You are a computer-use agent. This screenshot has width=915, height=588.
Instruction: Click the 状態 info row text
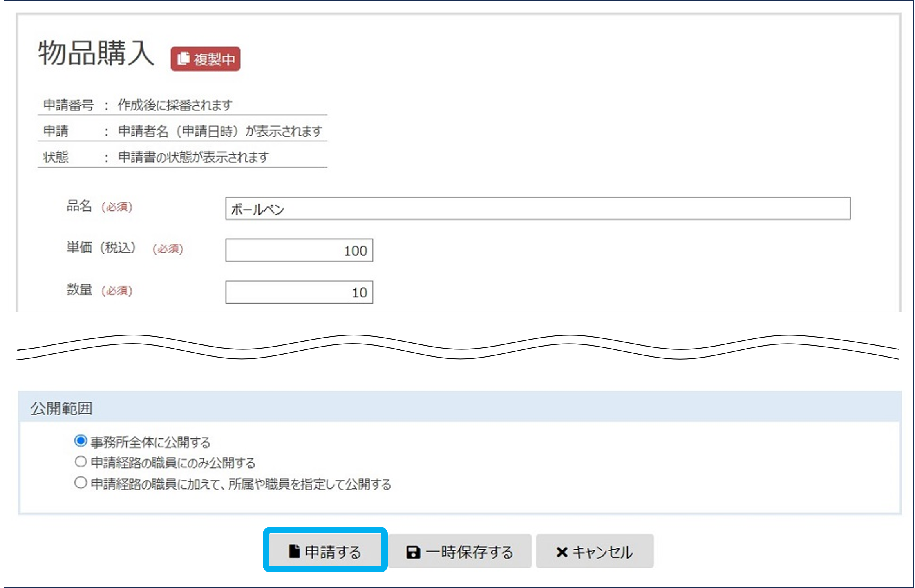(x=193, y=157)
